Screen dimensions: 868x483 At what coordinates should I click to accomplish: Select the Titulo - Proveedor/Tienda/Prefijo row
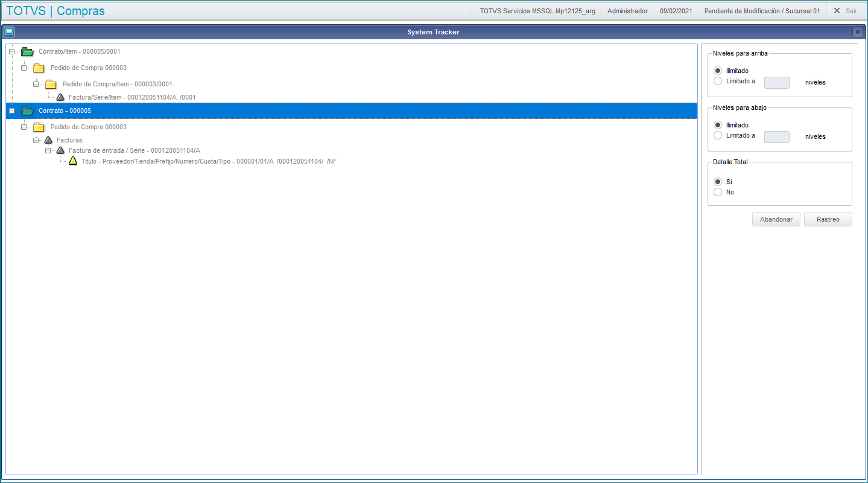tap(209, 161)
